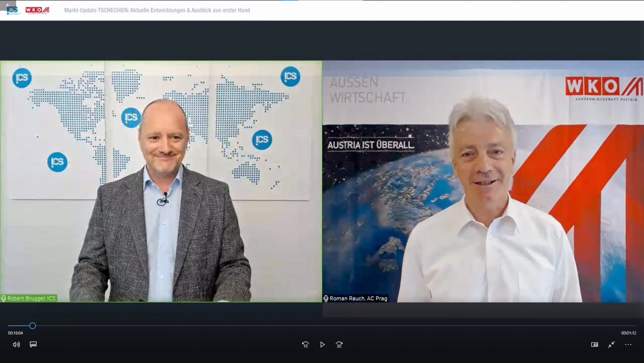Click the WKO logo in the header
The width and height of the screenshot is (644, 363).
(x=37, y=10)
